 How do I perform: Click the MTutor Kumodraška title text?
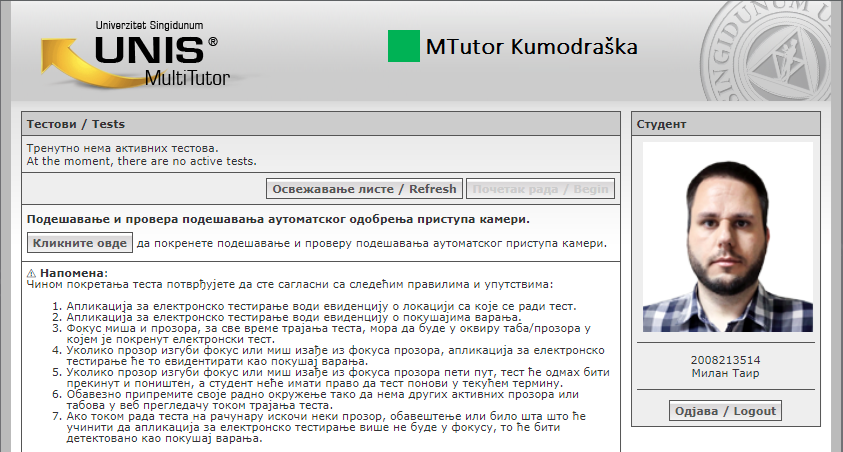531,47
